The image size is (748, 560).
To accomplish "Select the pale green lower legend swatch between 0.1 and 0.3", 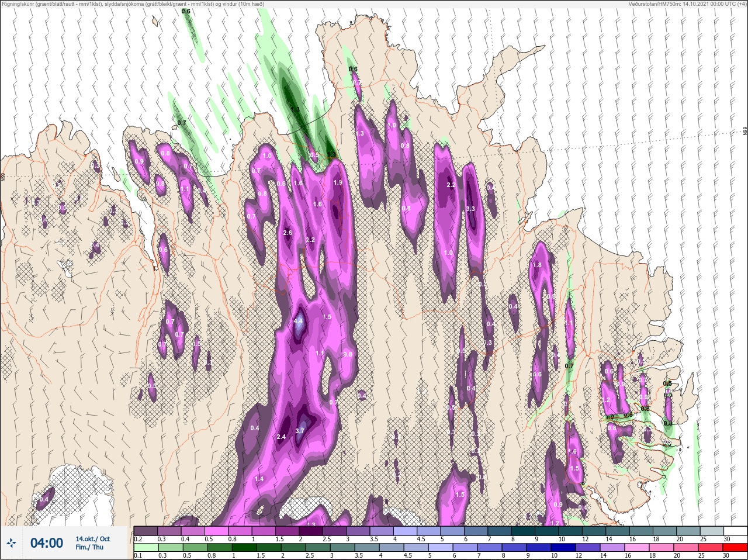I will point(146,548).
